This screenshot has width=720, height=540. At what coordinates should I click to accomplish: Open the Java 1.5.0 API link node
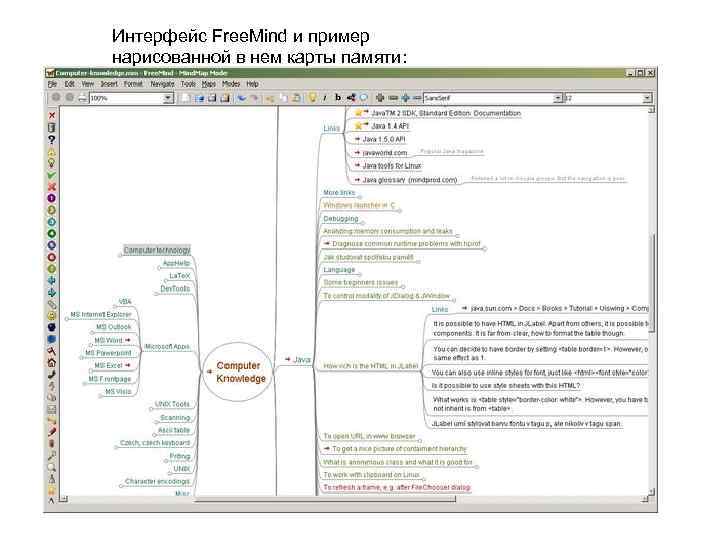click(x=380, y=139)
